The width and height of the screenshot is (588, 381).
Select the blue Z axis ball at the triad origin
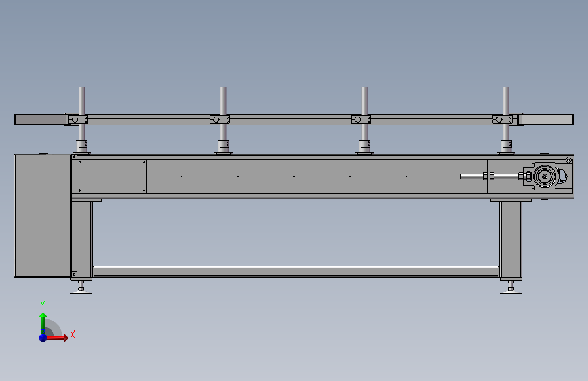pyautogui.click(x=43, y=338)
